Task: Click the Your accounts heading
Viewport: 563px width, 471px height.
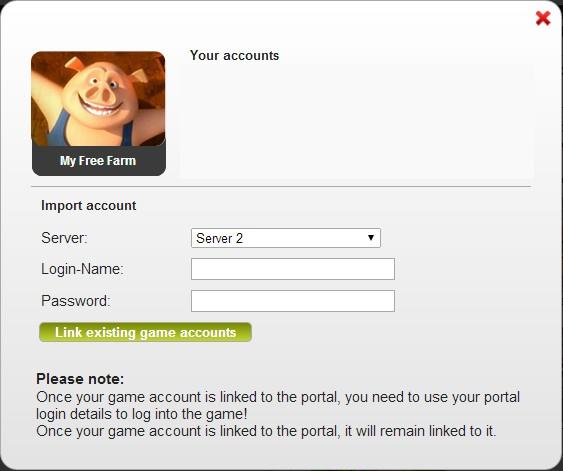Action: (x=234, y=56)
